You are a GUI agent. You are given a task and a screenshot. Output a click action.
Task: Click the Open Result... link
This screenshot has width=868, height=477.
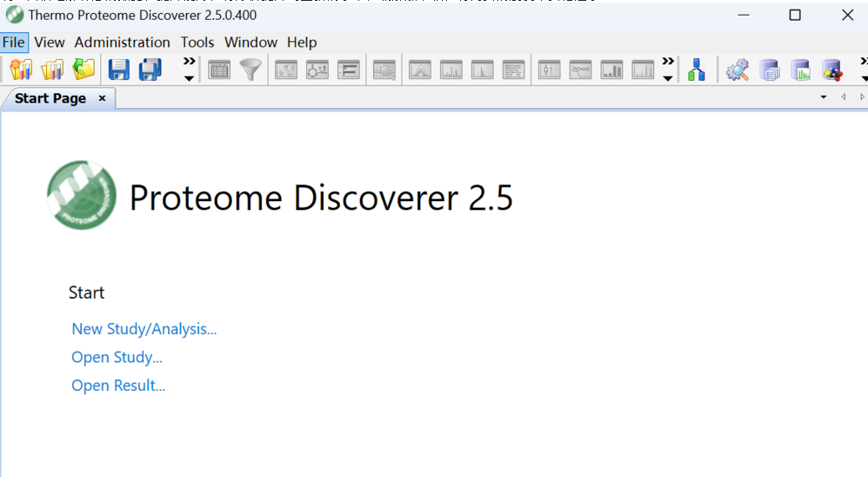point(118,386)
